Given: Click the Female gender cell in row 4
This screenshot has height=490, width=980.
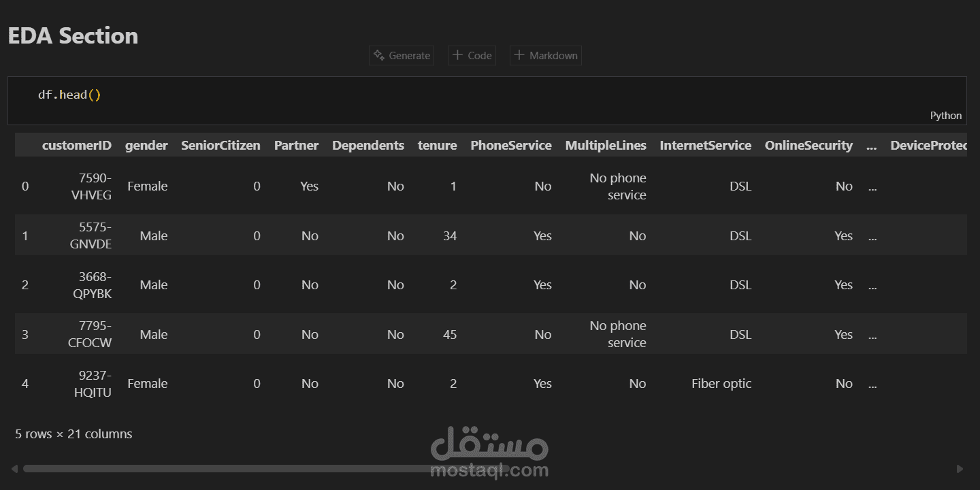Looking at the screenshot, I should tap(147, 384).
